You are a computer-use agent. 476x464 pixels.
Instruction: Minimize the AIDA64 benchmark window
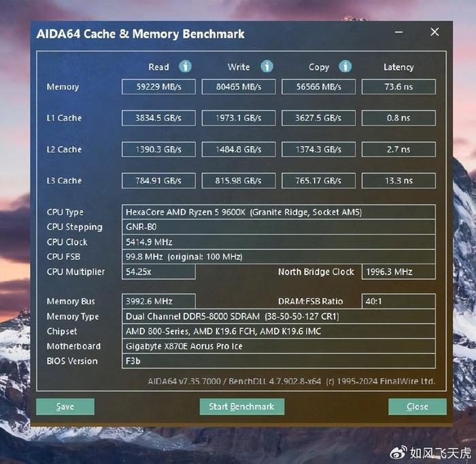point(399,32)
